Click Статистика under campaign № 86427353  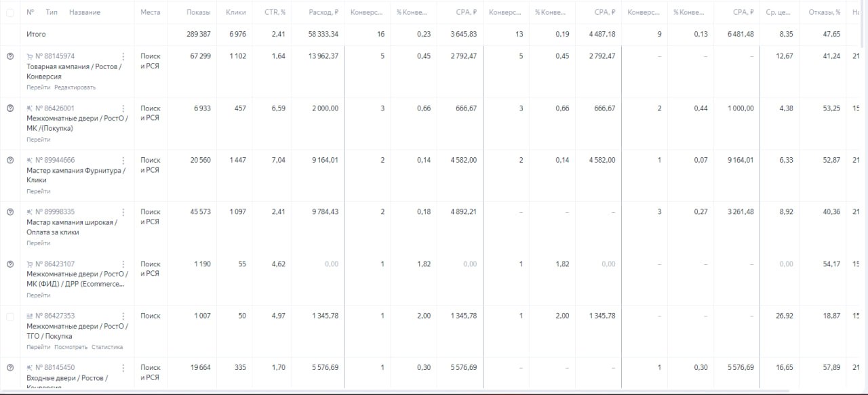click(x=107, y=348)
